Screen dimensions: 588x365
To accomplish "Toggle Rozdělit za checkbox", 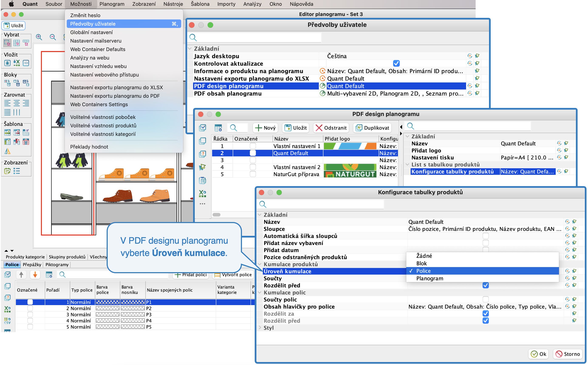I will (x=486, y=314).
